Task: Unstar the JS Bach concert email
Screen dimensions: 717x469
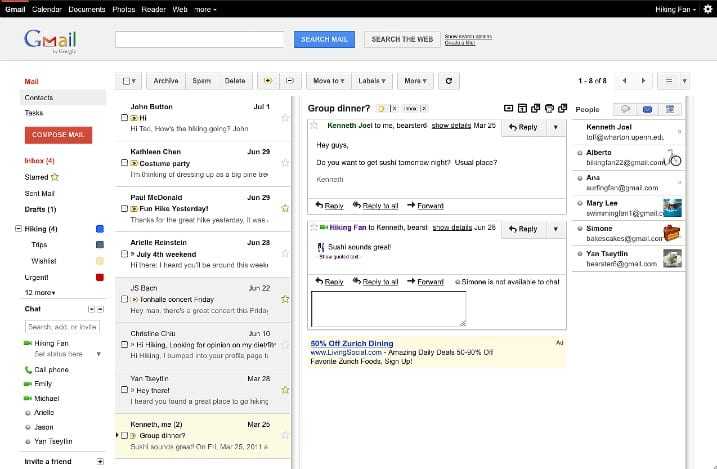Action: (x=285, y=299)
